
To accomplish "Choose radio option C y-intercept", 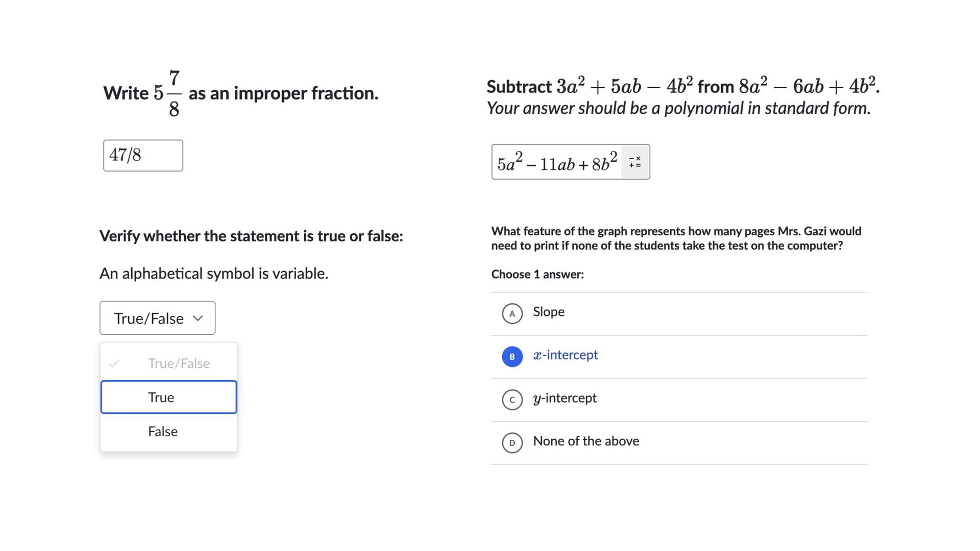I will pyautogui.click(x=512, y=399).
